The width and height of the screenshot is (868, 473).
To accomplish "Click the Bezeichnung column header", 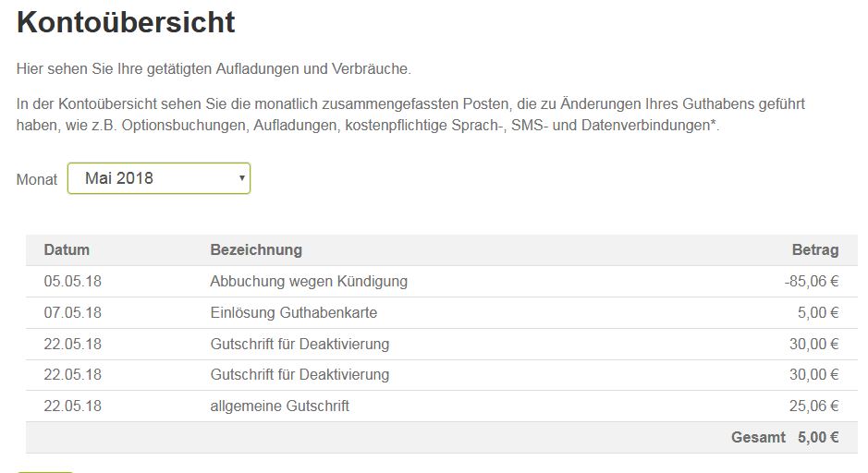I will pyautogui.click(x=256, y=249).
